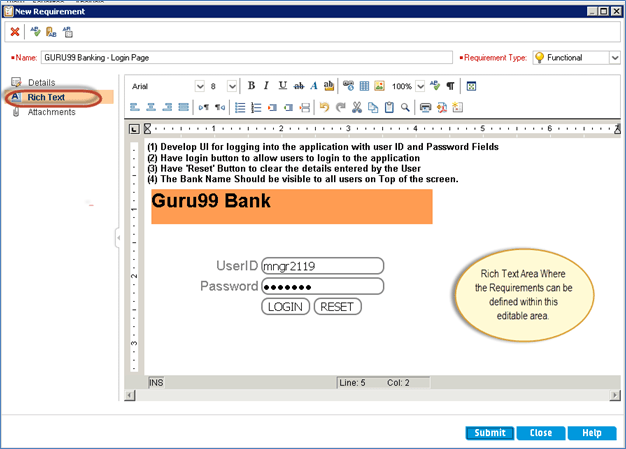Open the Arial font name dropdown

pyautogui.click(x=200, y=86)
